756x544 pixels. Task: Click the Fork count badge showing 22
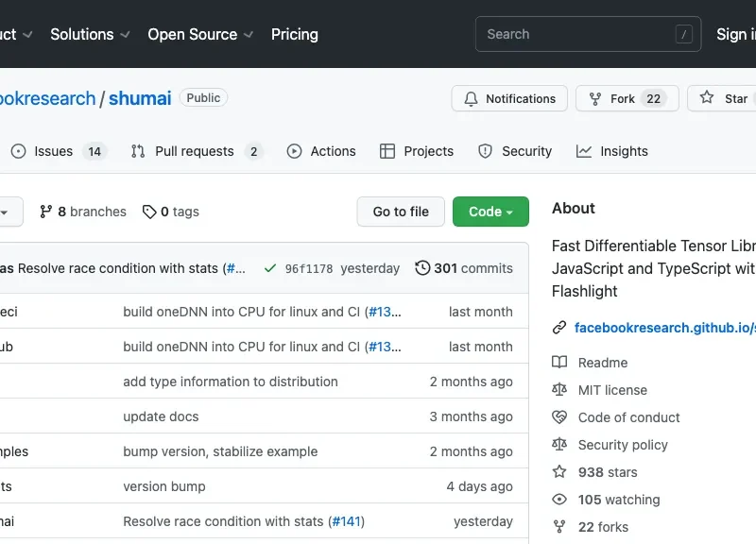point(653,99)
